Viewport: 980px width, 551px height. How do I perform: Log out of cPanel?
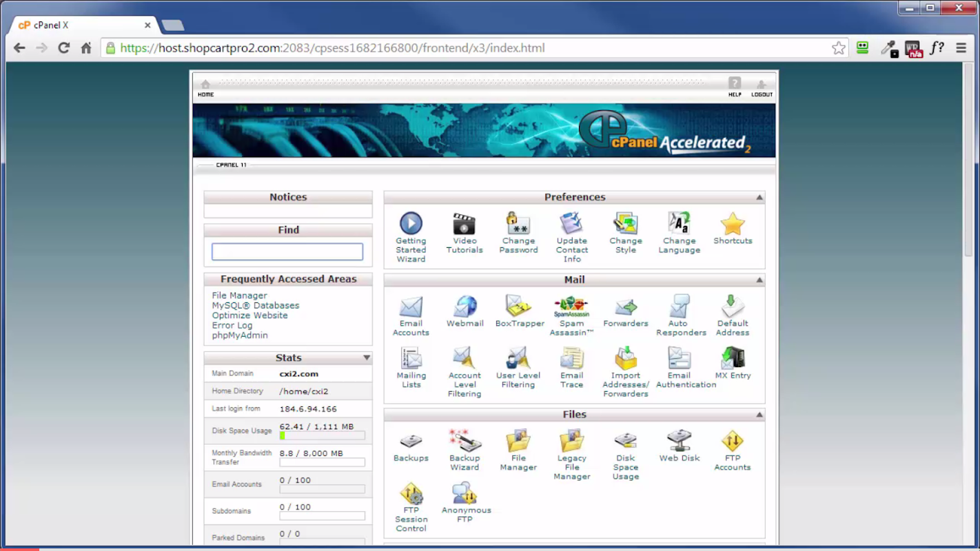(762, 88)
